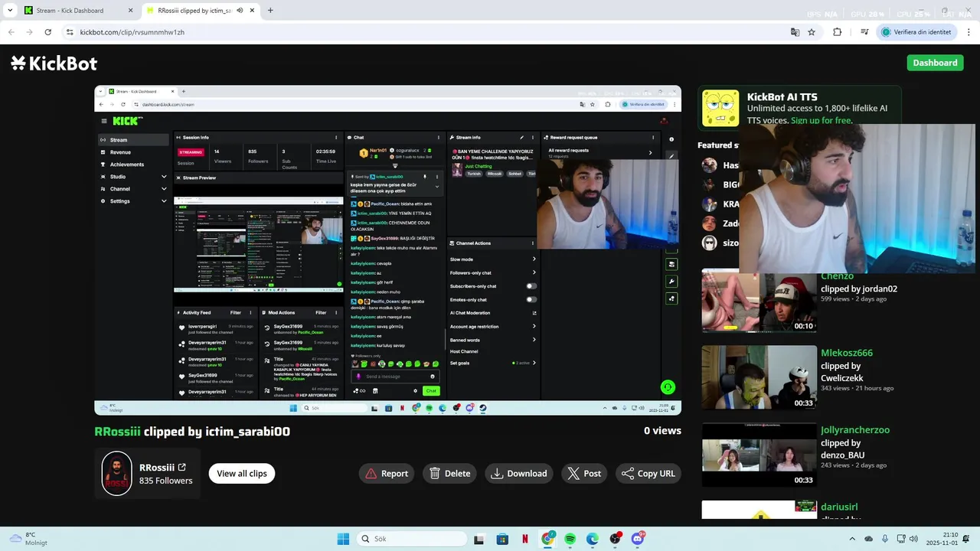Bookmark this page with the star
The width and height of the screenshot is (980, 551).
coord(812,32)
